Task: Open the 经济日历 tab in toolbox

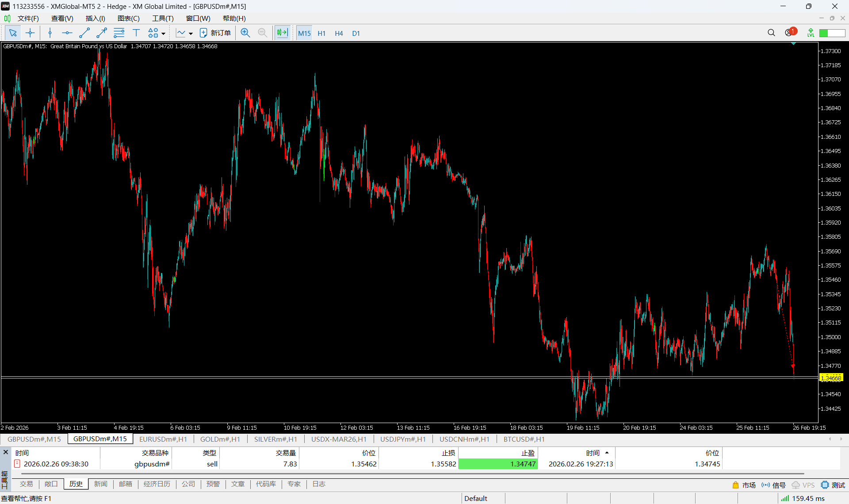Action: point(157,484)
